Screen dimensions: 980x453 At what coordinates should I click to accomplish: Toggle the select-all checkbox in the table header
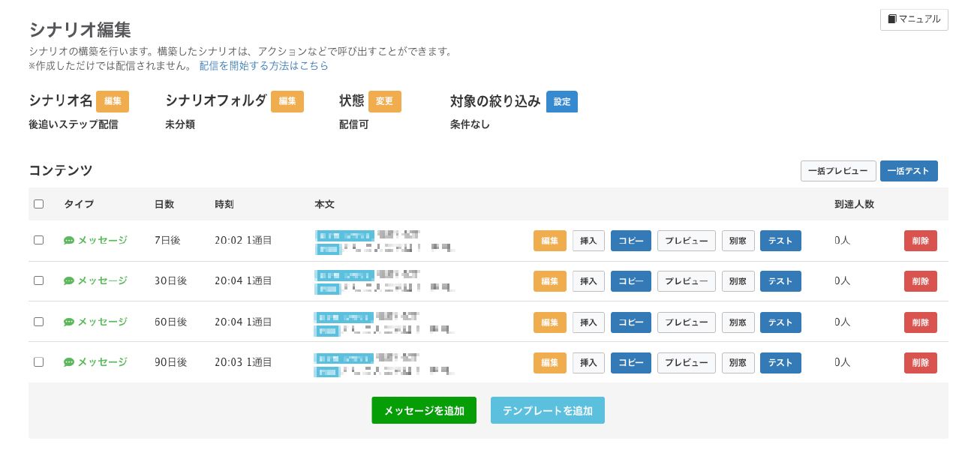[39, 203]
